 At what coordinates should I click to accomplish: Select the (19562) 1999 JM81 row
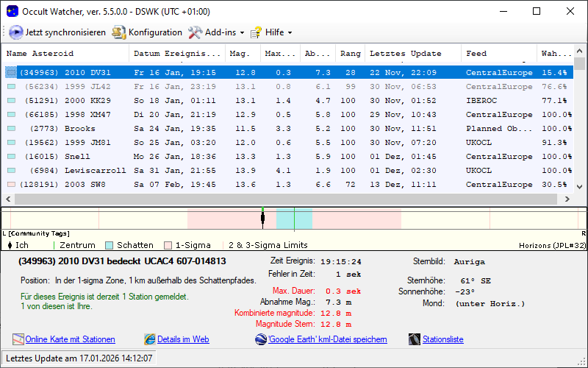(289, 143)
